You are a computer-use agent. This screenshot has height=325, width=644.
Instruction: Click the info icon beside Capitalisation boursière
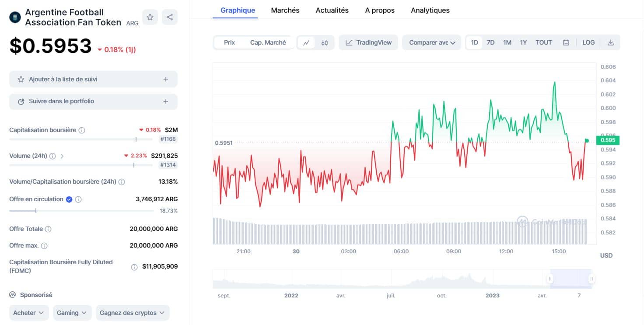click(82, 130)
